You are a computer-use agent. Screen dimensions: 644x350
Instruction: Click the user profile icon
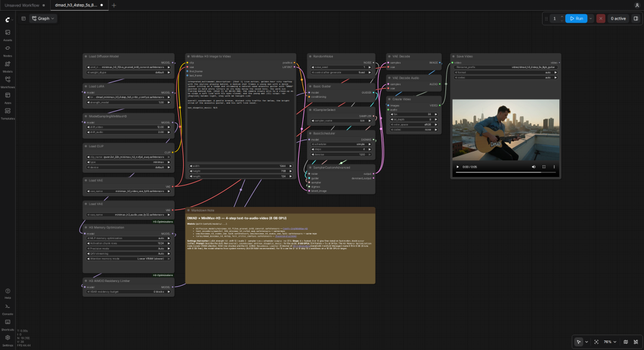[637, 5]
